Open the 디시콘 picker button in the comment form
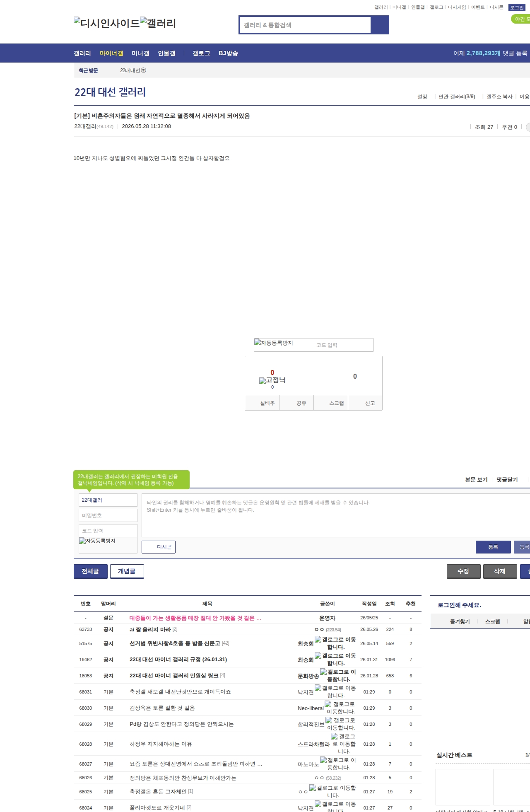 click(x=159, y=547)
